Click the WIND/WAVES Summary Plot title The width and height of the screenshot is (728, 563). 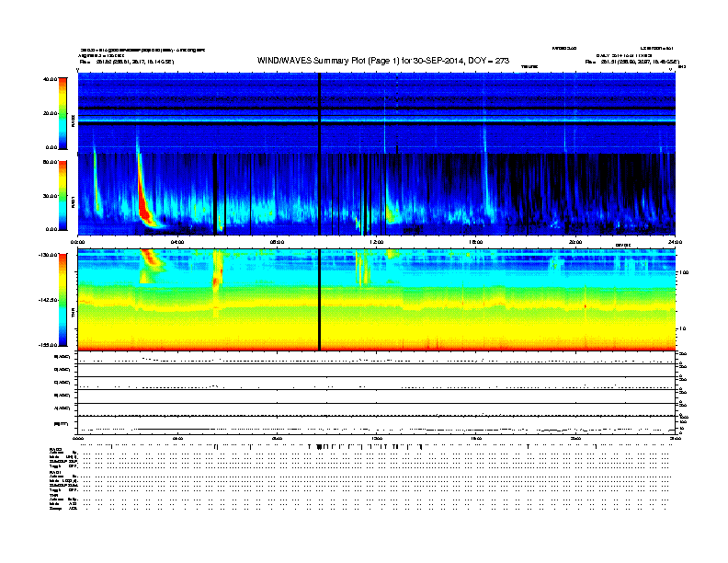[x=383, y=61]
